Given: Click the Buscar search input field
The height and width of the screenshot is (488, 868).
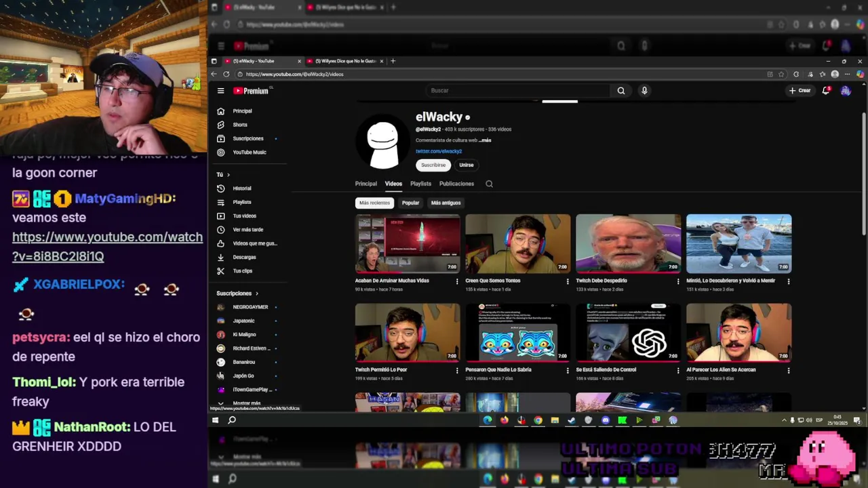Looking at the screenshot, I should coord(519,91).
